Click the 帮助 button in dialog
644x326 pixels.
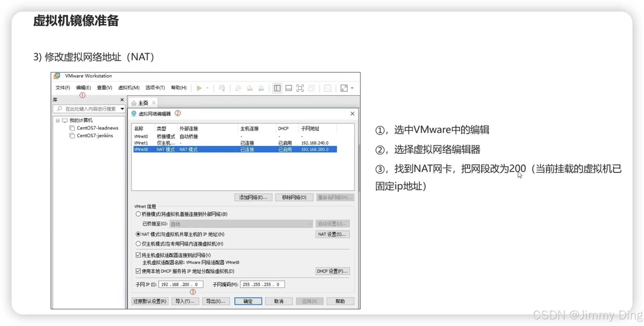pos(340,302)
